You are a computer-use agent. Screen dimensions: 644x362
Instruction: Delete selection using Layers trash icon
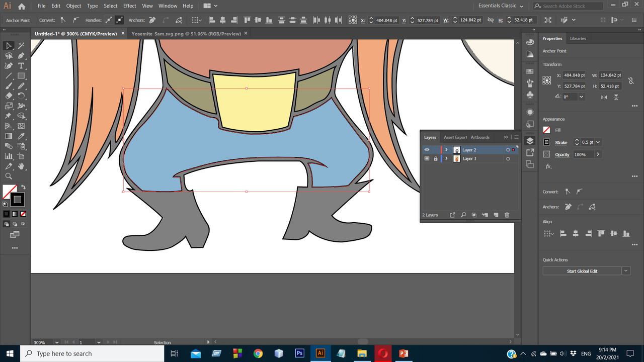tap(507, 215)
